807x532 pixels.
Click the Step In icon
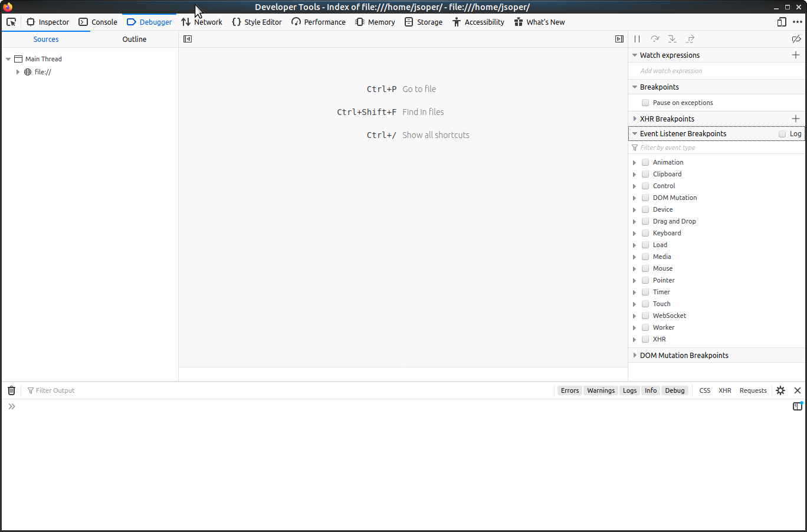672,39
